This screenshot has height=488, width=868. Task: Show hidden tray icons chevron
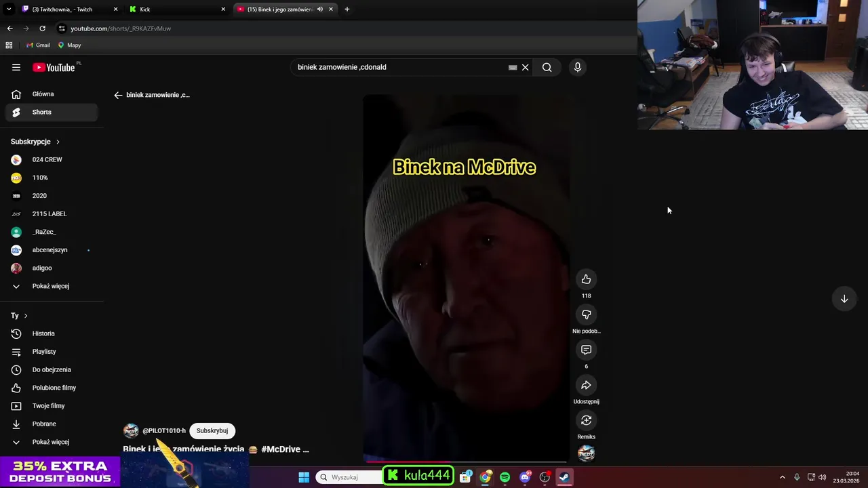[782, 477]
